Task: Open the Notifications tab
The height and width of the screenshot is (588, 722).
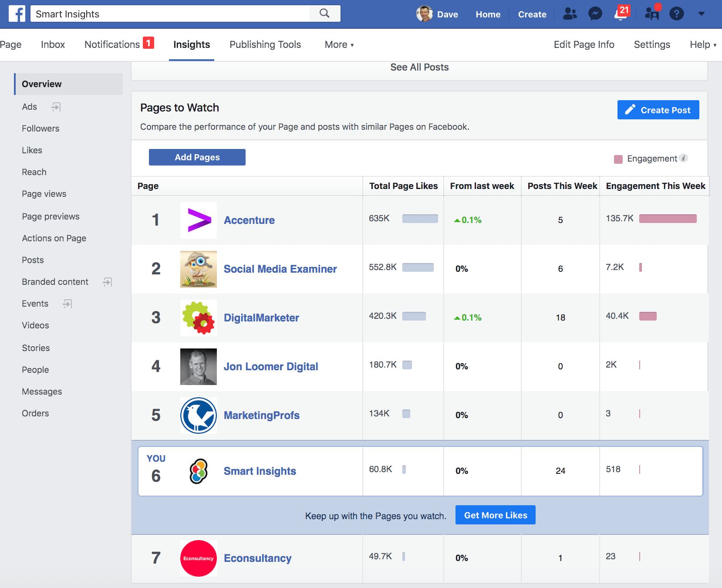Action: pyautogui.click(x=119, y=44)
